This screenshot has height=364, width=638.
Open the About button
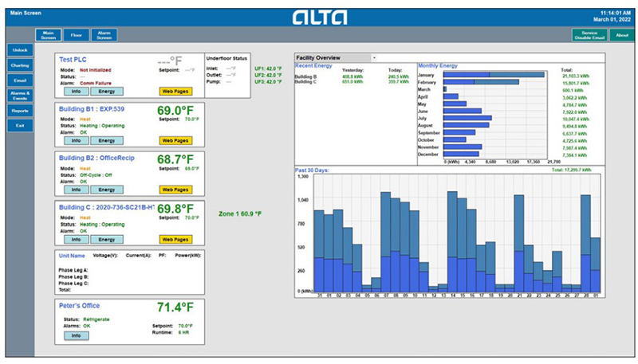(622, 35)
